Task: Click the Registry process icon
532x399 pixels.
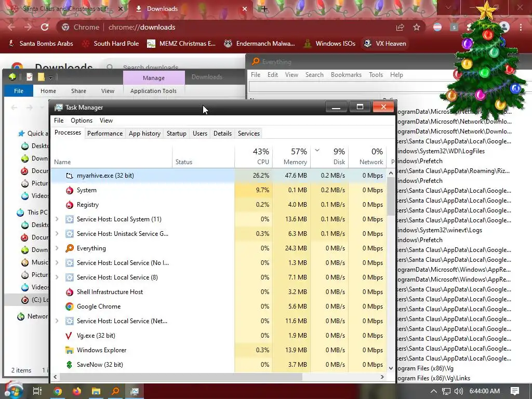Action: 70,205
